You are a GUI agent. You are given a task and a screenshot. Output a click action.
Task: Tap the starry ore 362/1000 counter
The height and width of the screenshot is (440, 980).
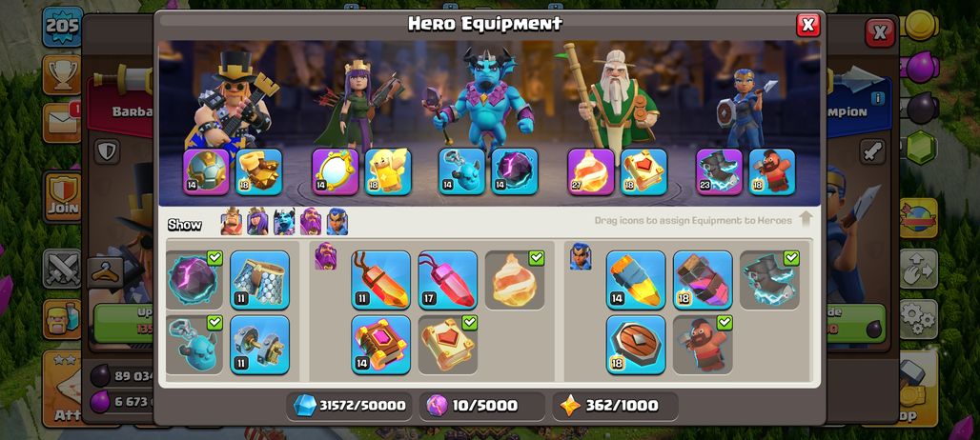pyautogui.click(x=615, y=406)
